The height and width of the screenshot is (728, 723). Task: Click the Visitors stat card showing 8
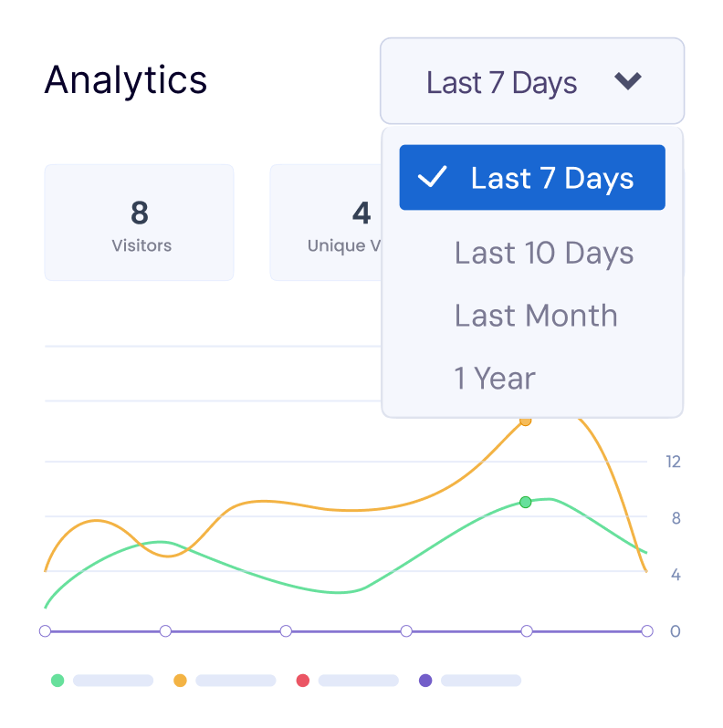click(140, 223)
